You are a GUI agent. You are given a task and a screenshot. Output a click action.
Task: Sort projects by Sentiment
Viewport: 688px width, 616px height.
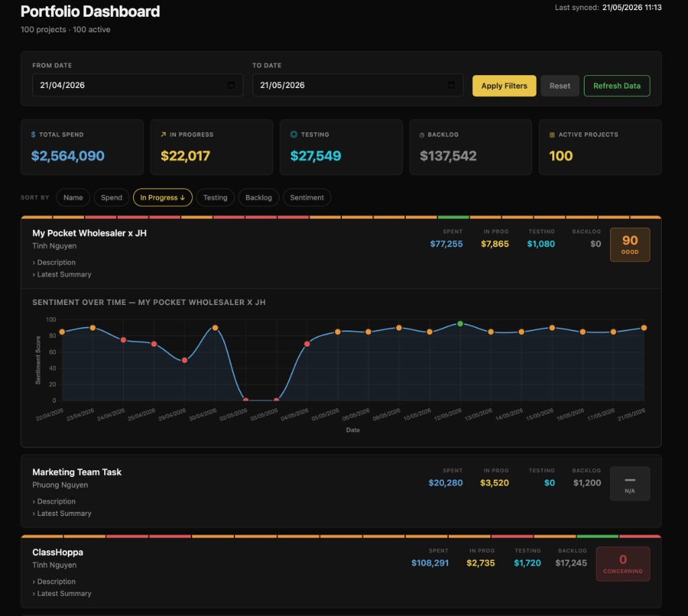[306, 197]
